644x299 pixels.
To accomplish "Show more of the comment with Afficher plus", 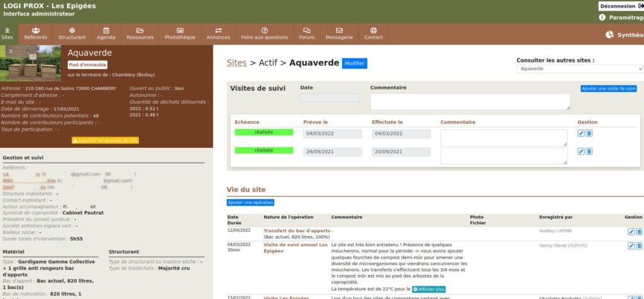I will (428, 289).
